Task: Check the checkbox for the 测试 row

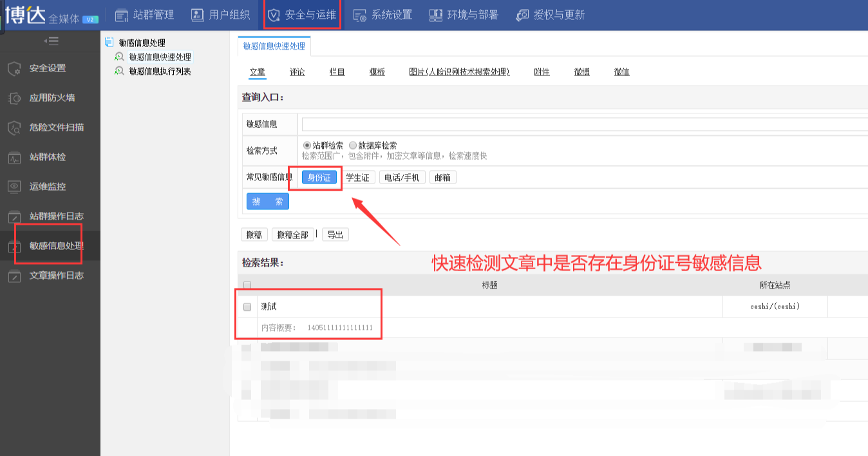Action: point(247,307)
